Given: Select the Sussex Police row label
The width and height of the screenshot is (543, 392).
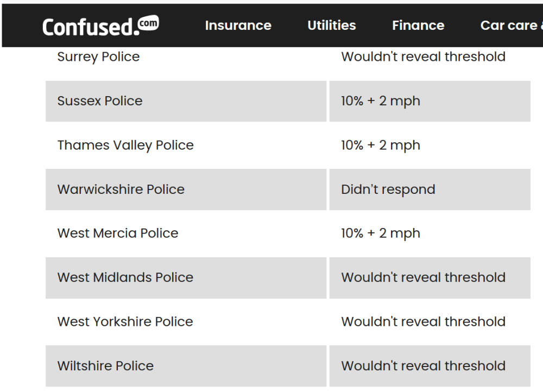Looking at the screenshot, I should pos(100,101).
